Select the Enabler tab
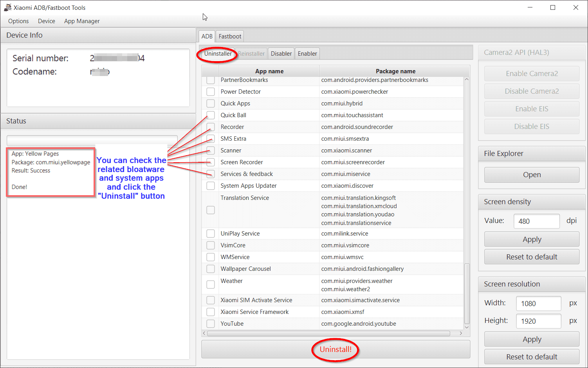The height and width of the screenshot is (368, 588). point(307,54)
